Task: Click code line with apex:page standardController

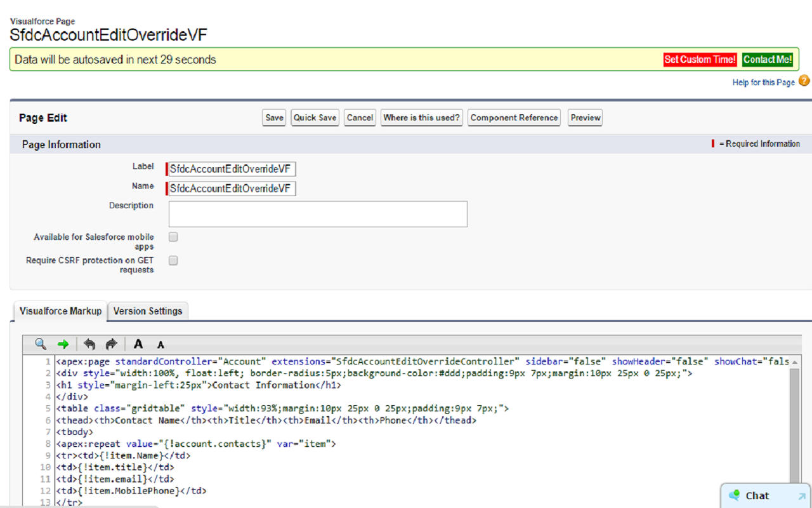Action: pyautogui.click(x=422, y=361)
